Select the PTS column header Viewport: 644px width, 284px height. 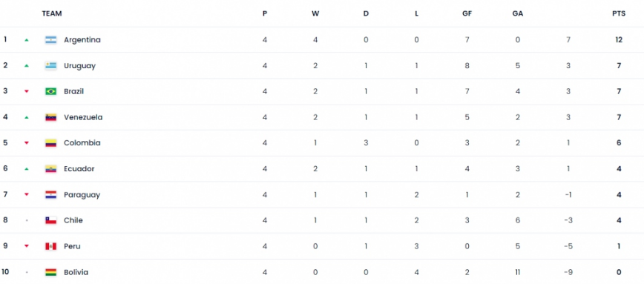pyautogui.click(x=619, y=13)
